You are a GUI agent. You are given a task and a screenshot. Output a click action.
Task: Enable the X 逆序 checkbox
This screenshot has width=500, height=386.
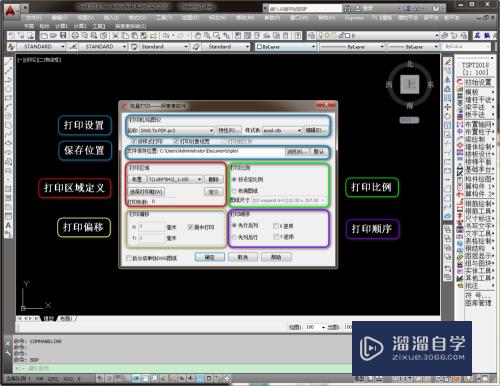(276, 226)
